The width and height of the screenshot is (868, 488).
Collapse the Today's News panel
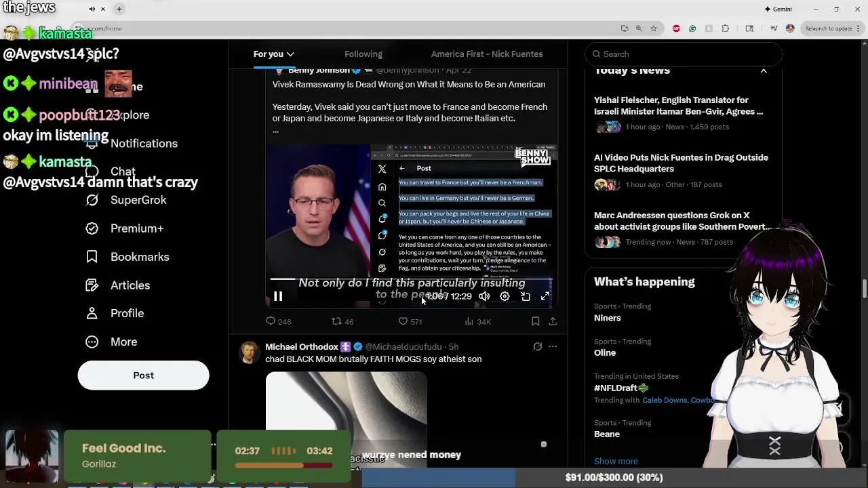[764, 70]
